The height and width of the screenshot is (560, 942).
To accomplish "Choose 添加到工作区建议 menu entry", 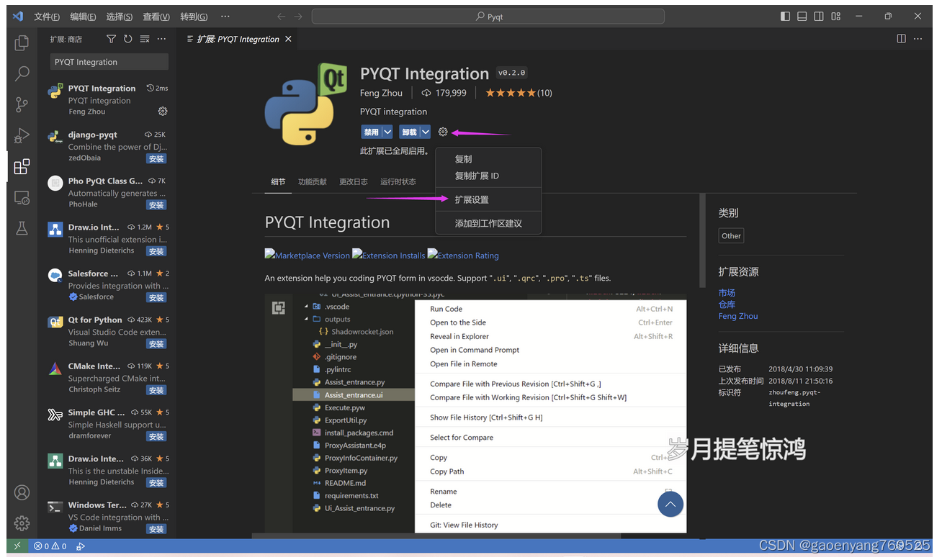I will [x=488, y=223].
